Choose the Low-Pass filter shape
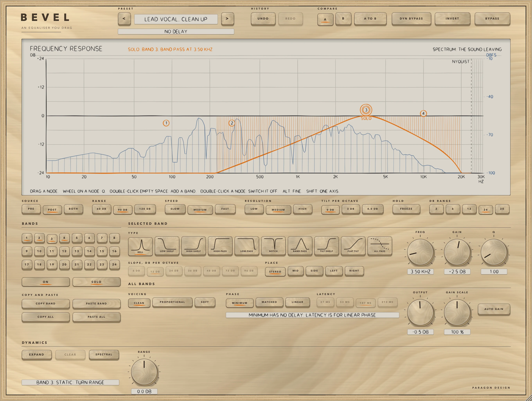Viewport: 532px width, 401px height. point(246,246)
